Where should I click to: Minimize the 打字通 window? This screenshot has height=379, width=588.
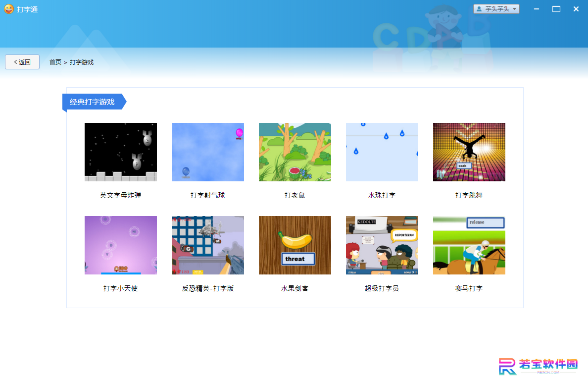537,9
